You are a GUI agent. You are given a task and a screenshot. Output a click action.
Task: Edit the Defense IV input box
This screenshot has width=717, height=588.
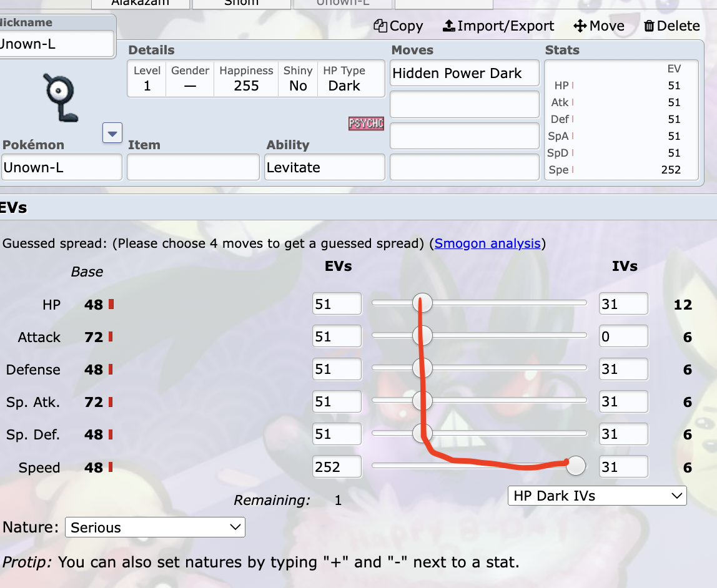pyautogui.click(x=624, y=369)
